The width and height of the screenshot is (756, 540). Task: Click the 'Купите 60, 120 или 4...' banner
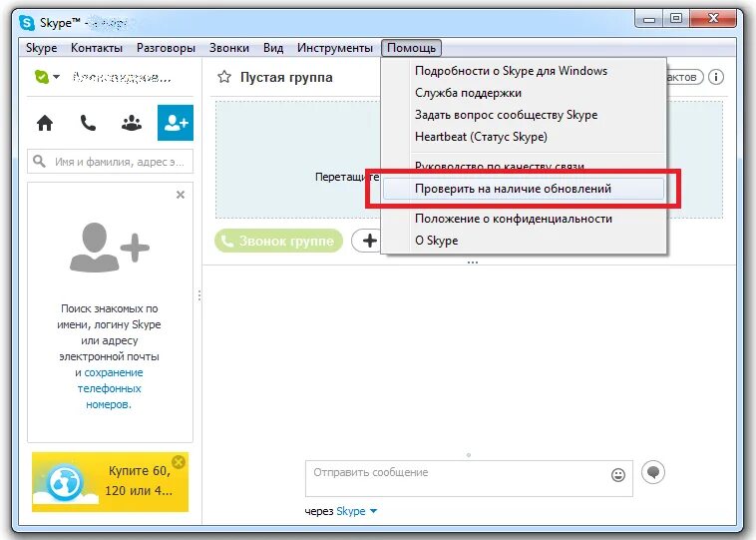coord(111,482)
